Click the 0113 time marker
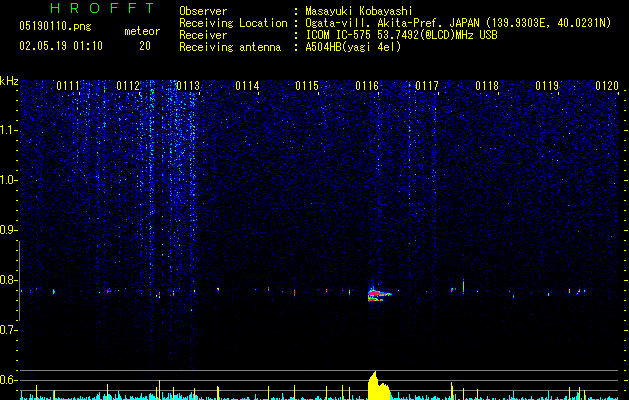The height and width of the screenshot is (400, 629). coord(188,86)
